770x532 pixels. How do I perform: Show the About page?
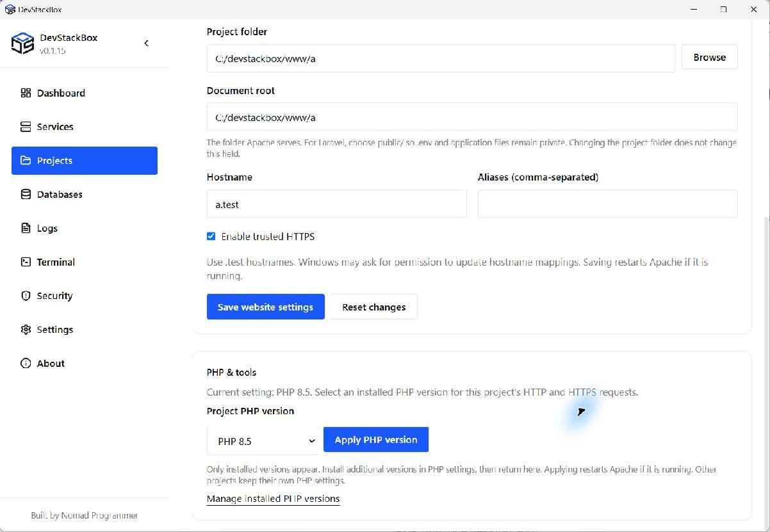85,364
